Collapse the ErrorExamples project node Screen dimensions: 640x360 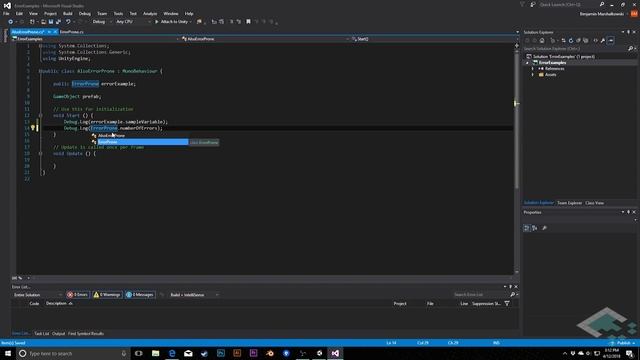(x=527, y=63)
